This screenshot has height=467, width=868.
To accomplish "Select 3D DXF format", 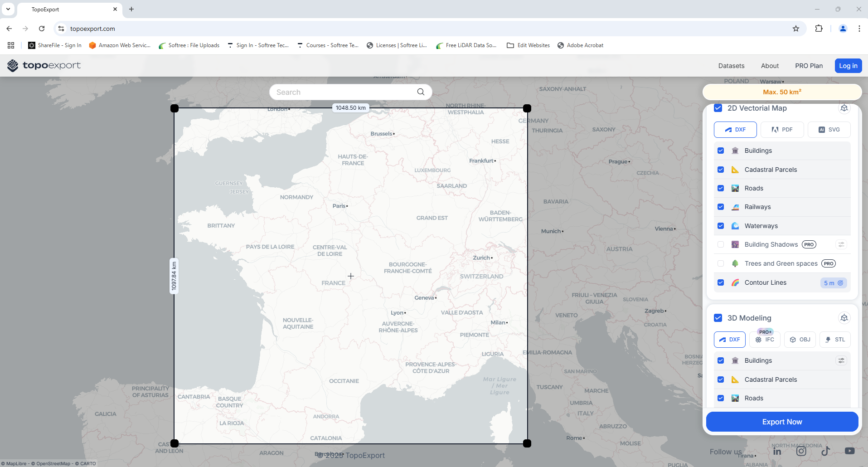I will coord(730,340).
